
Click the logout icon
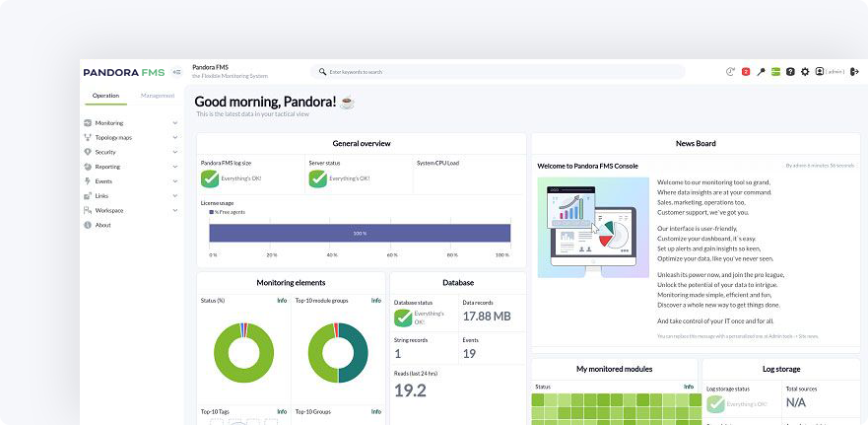click(854, 71)
